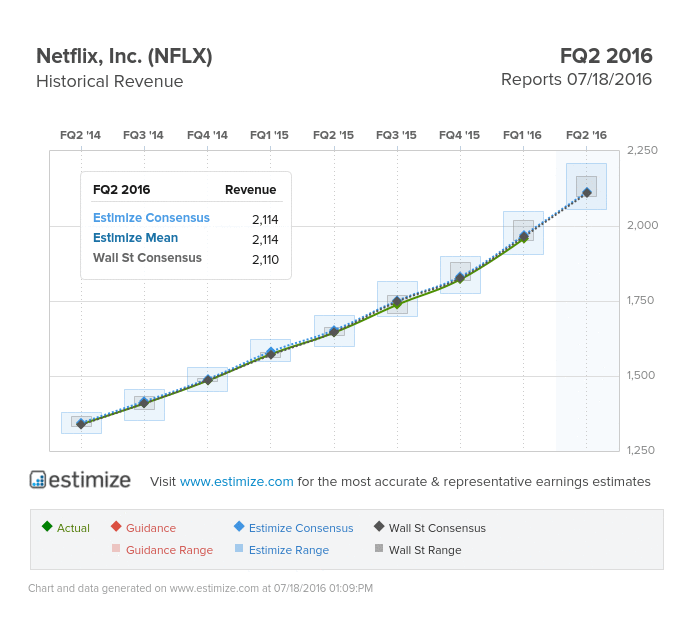
Task: Click the red Guidance legend diamond
Action: [116, 526]
